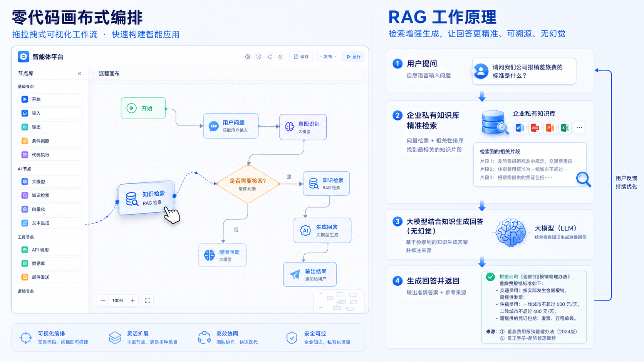644x362 pixels.
Task: Pick the 数据库 node in the tool list
Action: click(x=50, y=264)
